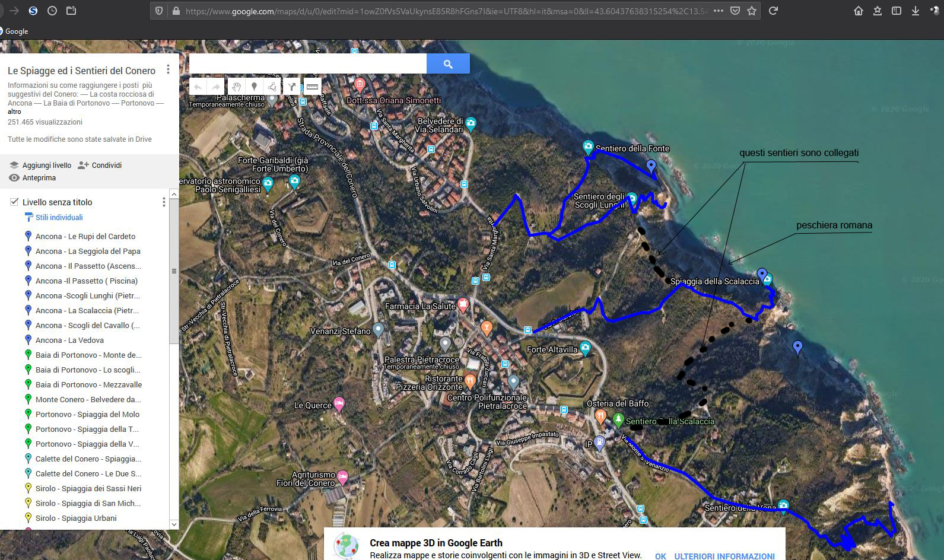Open the browser page actions ellipsis
Image resolution: width=944 pixels, height=560 pixels.
[x=719, y=11]
